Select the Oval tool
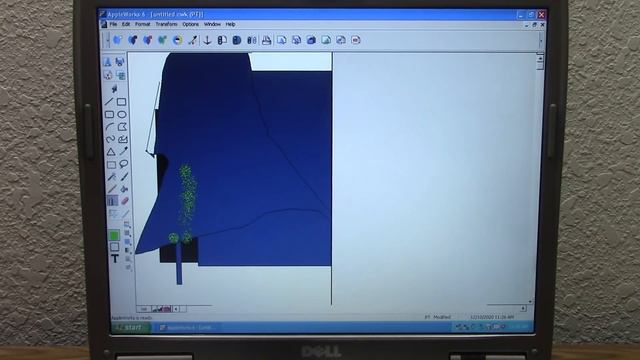The width and height of the screenshot is (640, 360). (122, 114)
